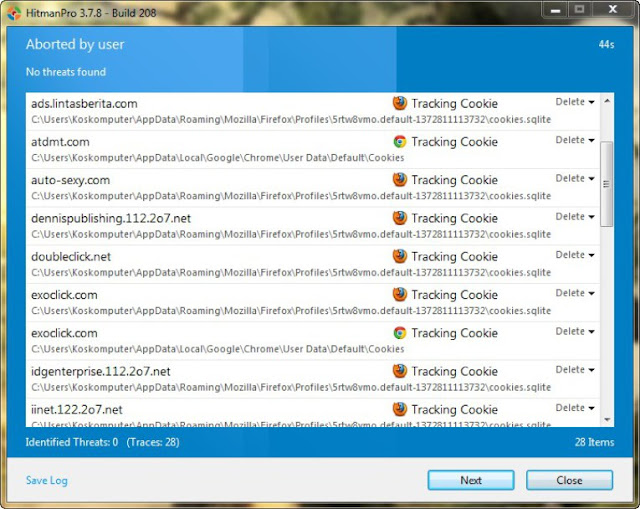
Task: Open Delete dropdown for atdmt.com
Action: click(575, 140)
